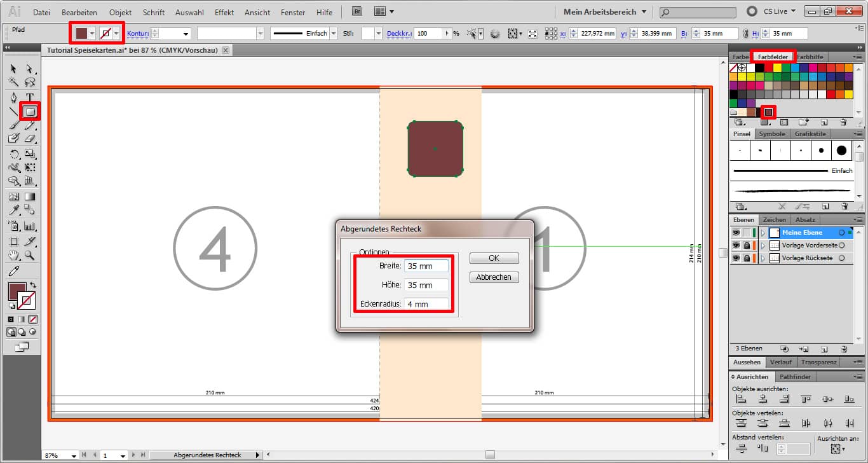Image resolution: width=868 pixels, height=463 pixels.
Task: Confirm the dialog with OK
Action: [x=494, y=258]
